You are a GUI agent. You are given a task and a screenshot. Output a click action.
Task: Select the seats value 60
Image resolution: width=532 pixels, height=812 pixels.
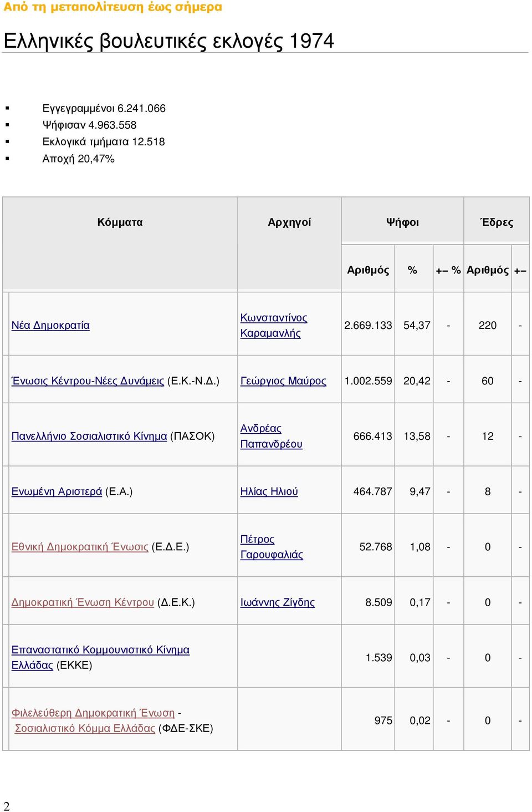click(488, 381)
